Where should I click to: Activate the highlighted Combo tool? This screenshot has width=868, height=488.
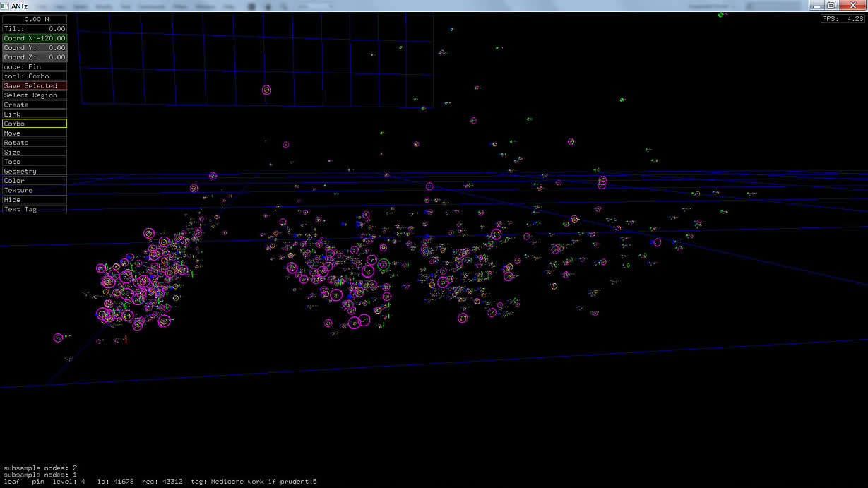point(35,124)
